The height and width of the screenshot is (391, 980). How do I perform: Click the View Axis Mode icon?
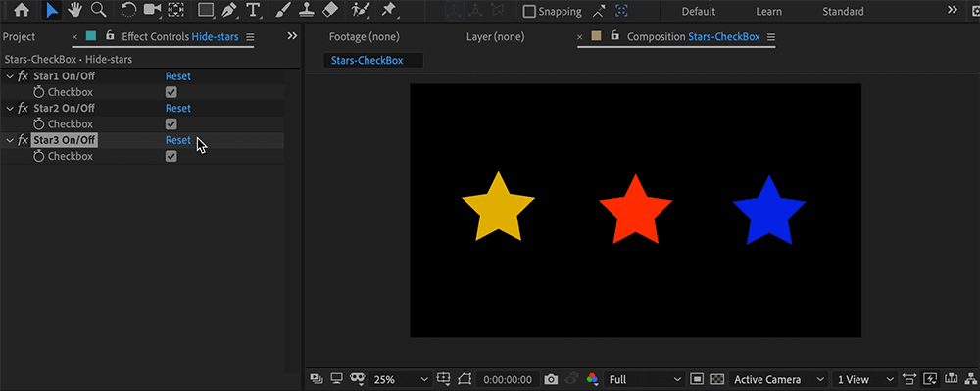point(497,11)
